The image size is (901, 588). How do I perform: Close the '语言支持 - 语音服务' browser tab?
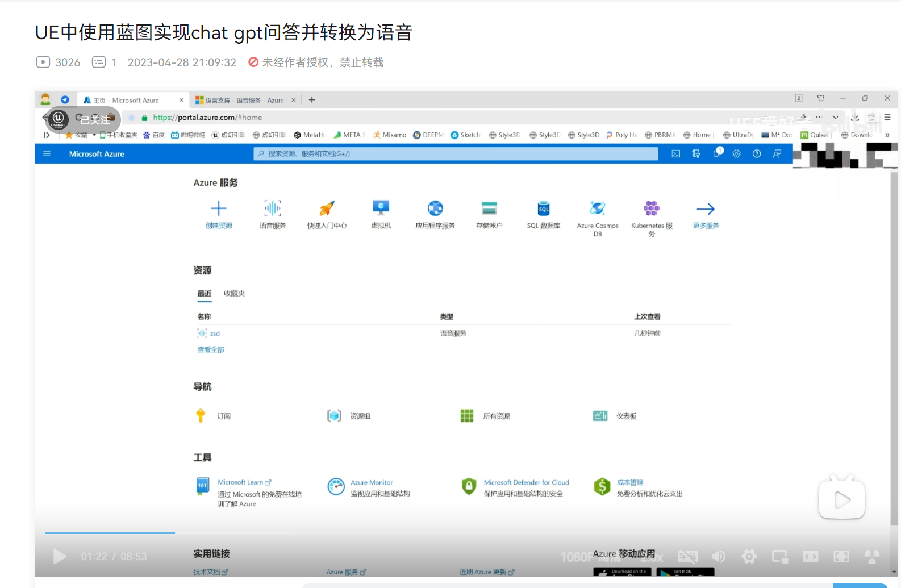294,100
